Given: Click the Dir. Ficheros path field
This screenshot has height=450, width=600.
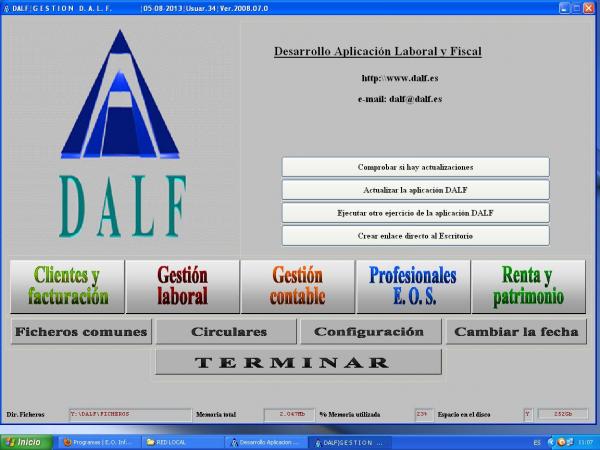Looking at the screenshot, I should coord(130,415).
